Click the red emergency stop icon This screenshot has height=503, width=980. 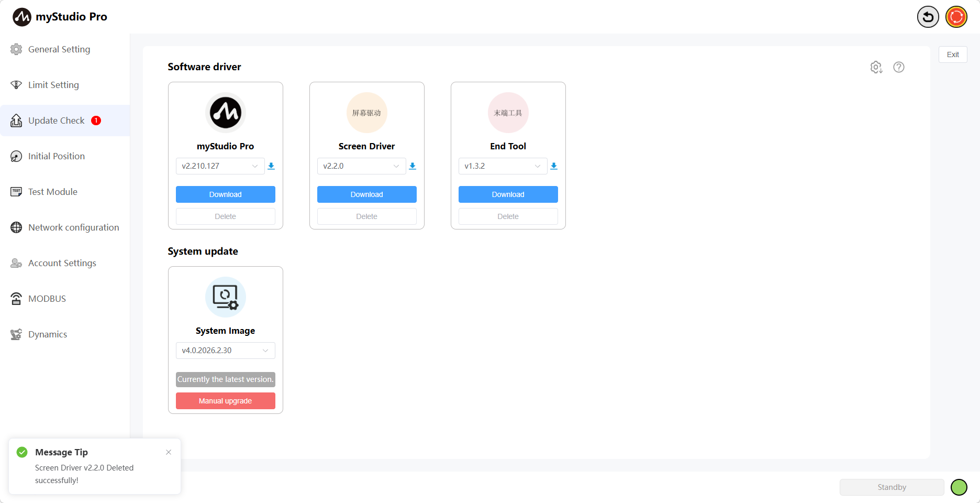pyautogui.click(x=956, y=17)
